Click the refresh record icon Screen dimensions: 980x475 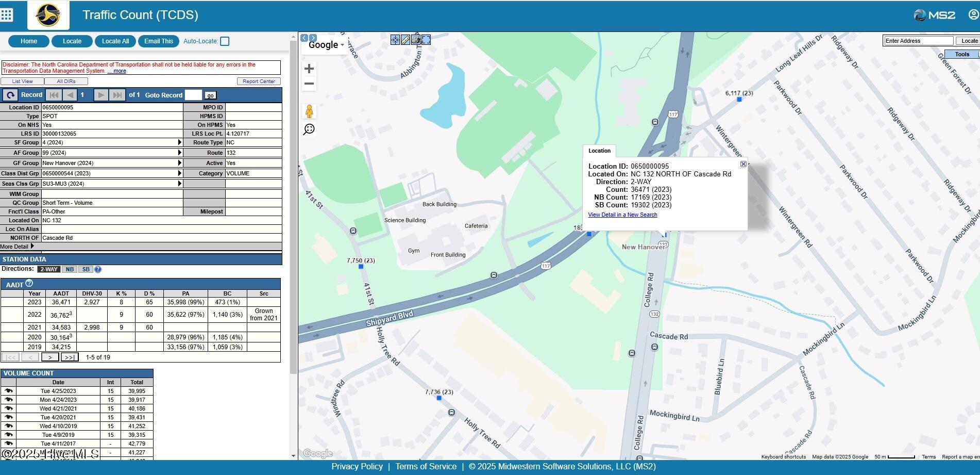click(x=10, y=95)
